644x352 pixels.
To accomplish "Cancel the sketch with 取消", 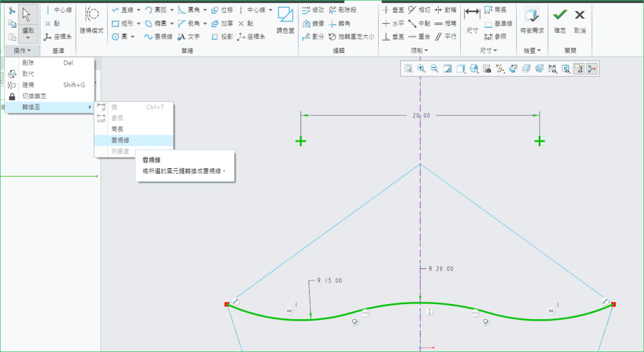I will (x=579, y=19).
